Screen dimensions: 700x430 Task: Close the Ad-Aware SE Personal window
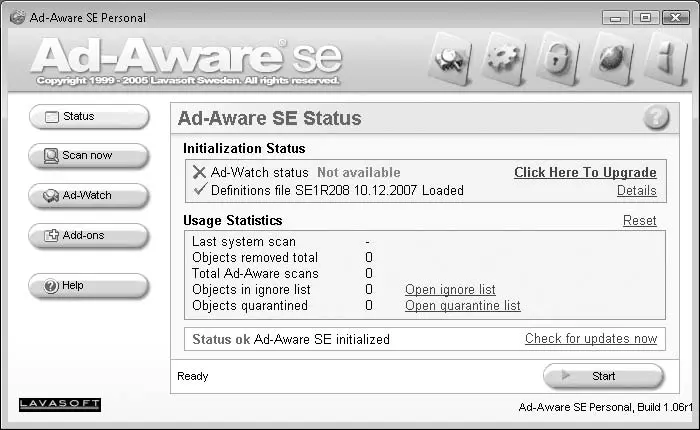click(x=675, y=18)
